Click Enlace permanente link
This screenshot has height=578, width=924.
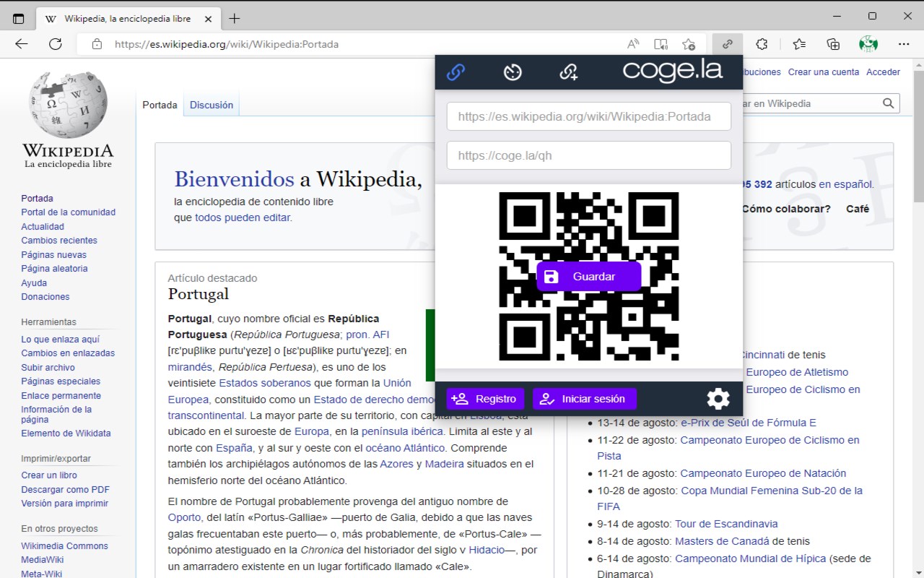tap(61, 395)
